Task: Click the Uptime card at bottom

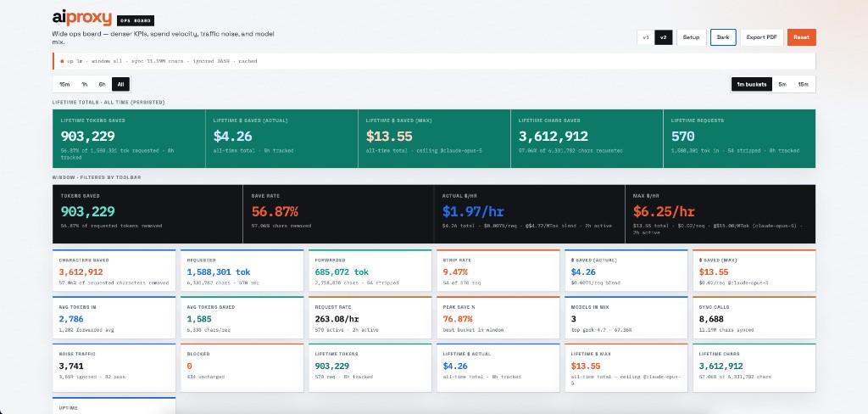Action: (x=114, y=406)
